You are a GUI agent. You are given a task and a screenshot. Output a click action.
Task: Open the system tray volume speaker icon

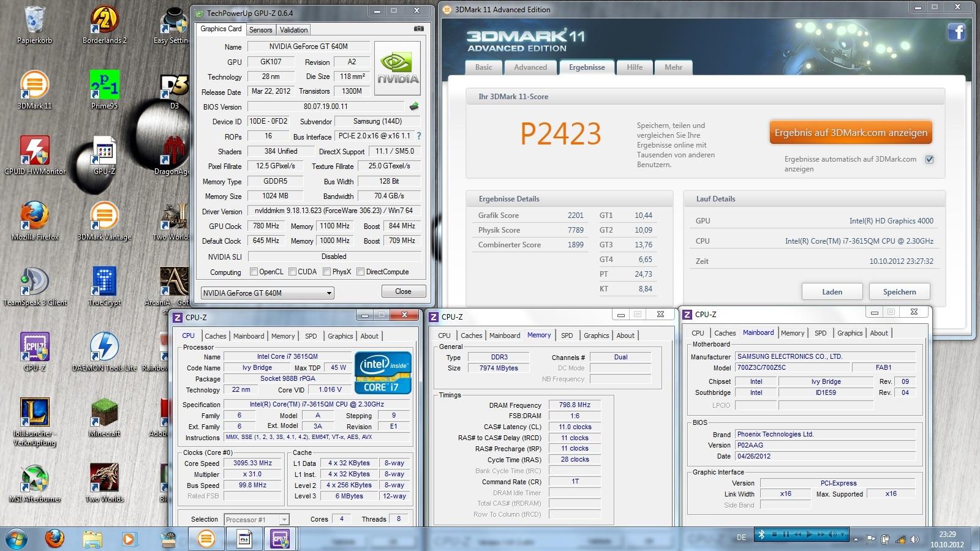click(914, 539)
